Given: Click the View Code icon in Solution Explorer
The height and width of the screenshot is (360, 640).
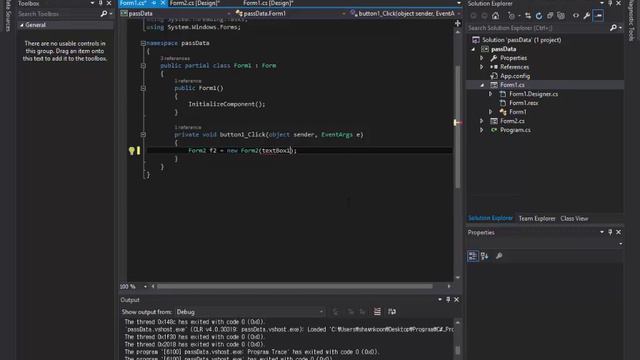Looking at the screenshot, I should tap(576, 16).
